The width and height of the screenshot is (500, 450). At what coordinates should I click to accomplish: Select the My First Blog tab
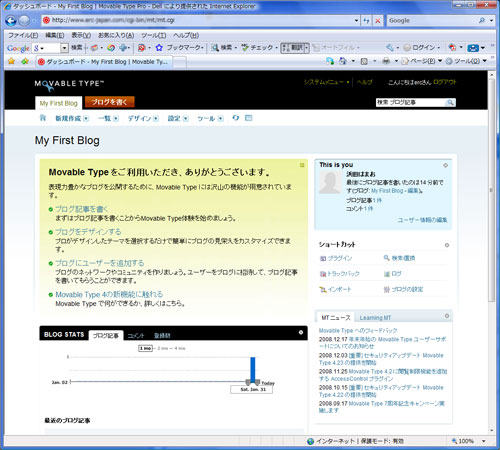[x=58, y=103]
